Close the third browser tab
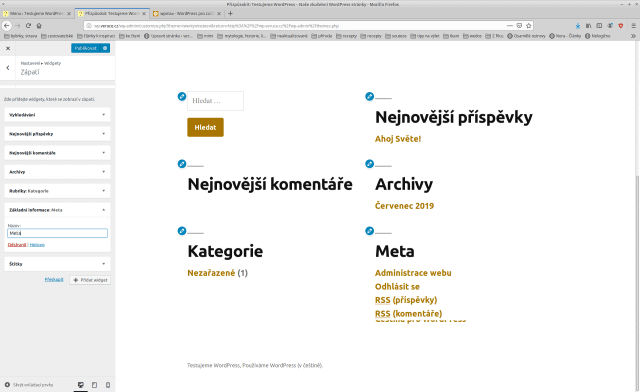 [x=219, y=13]
